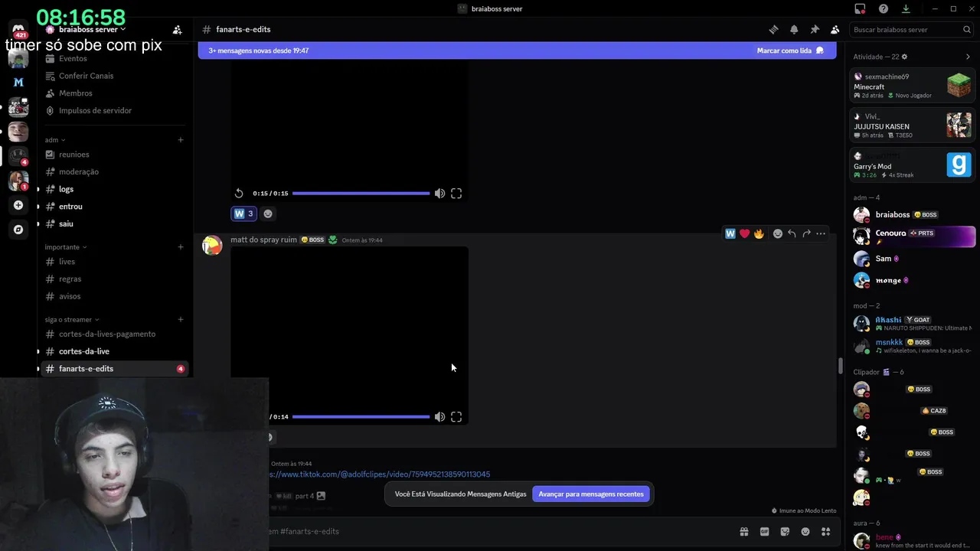
Task: Show pinned messages with the pin icon
Action: tap(815, 30)
